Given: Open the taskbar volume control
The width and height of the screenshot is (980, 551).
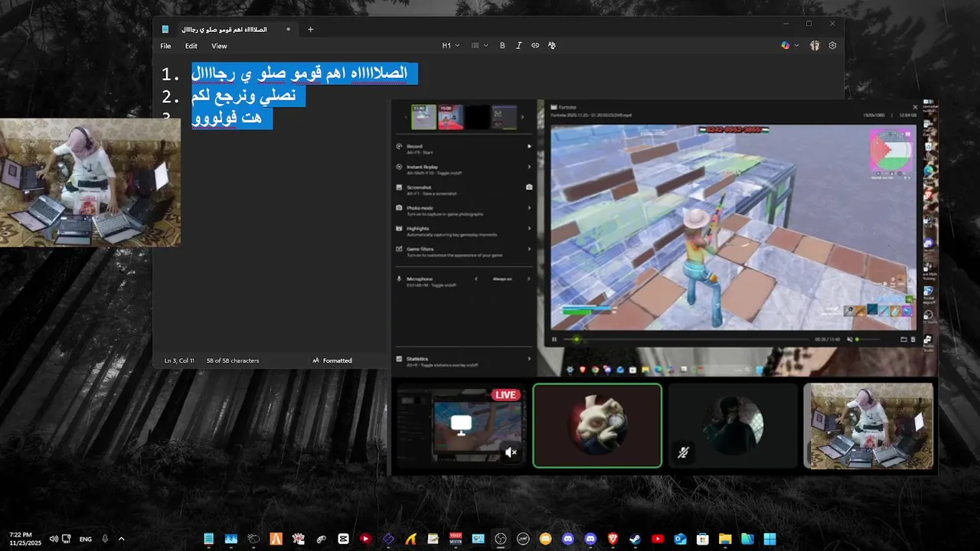Looking at the screenshot, I should (54, 539).
